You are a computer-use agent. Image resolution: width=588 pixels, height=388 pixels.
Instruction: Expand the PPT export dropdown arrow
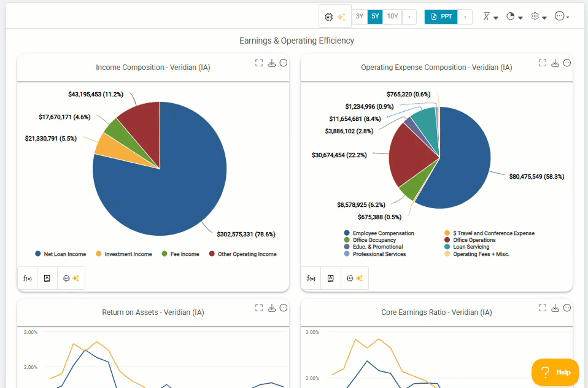click(465, 17)
